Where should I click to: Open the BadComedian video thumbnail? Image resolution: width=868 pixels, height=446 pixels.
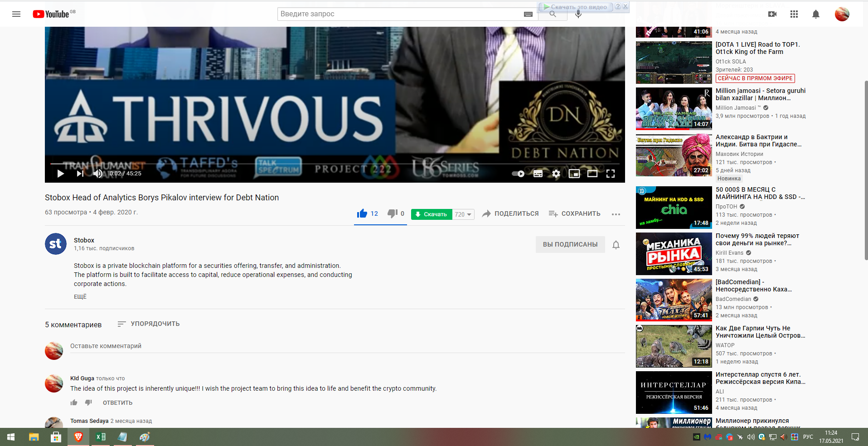pyautogui.click(x=674, y=300)
